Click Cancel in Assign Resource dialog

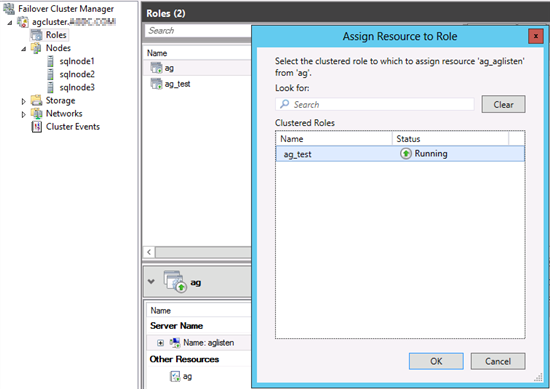[498, 361]
